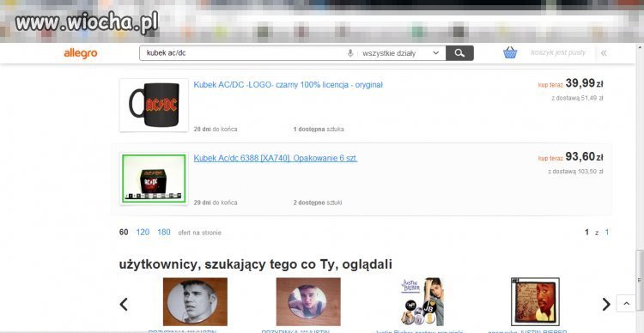Click '28 dni do końca' text

pos(216,129)
